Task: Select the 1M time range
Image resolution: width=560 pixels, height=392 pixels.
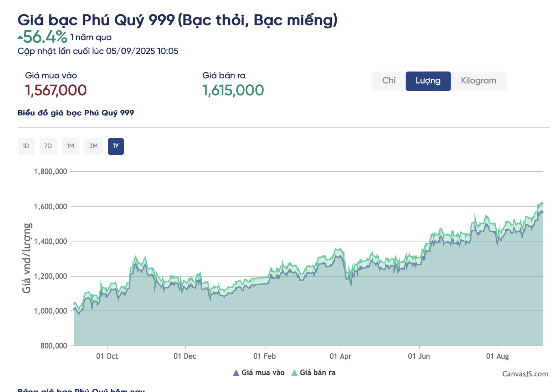Action: (70, 146)
